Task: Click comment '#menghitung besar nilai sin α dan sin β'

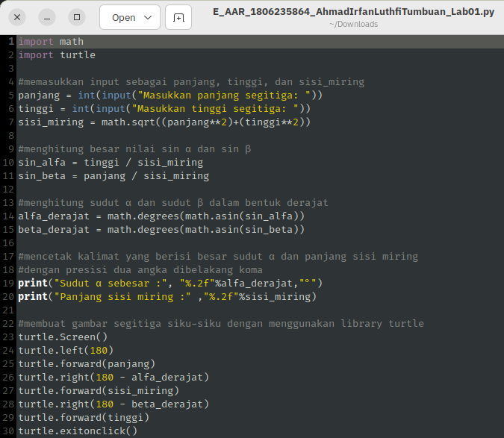Action: click(134, 149)
